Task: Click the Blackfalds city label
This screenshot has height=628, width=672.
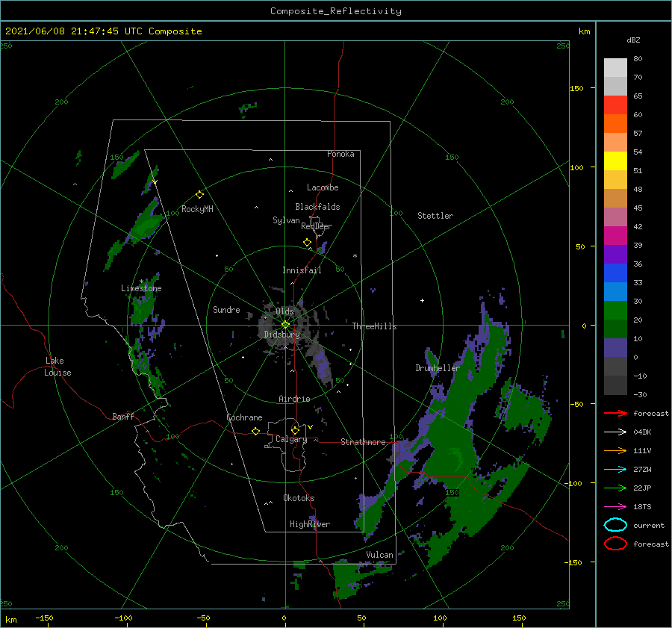Action: coord(317,207)
